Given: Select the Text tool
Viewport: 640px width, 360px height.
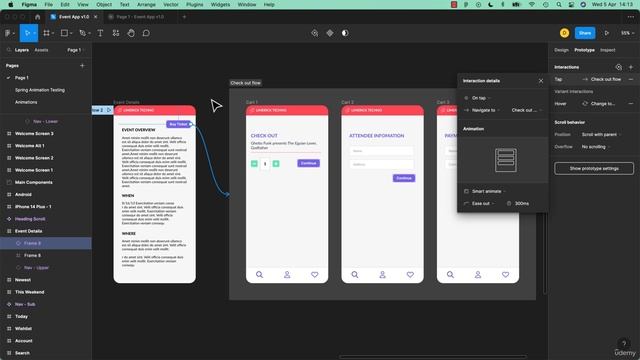Looking at the screenshot, I should [100, 33].
